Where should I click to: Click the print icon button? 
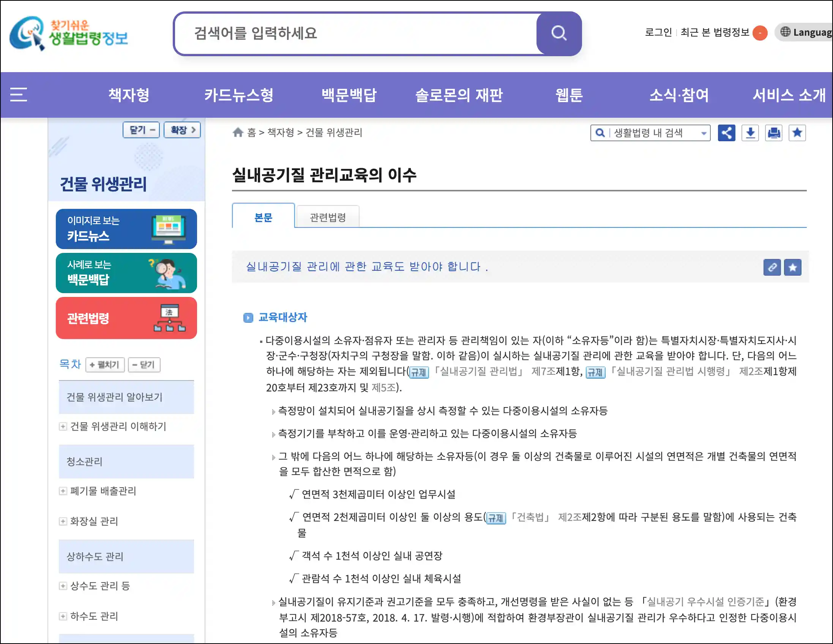tap(773, 133)
